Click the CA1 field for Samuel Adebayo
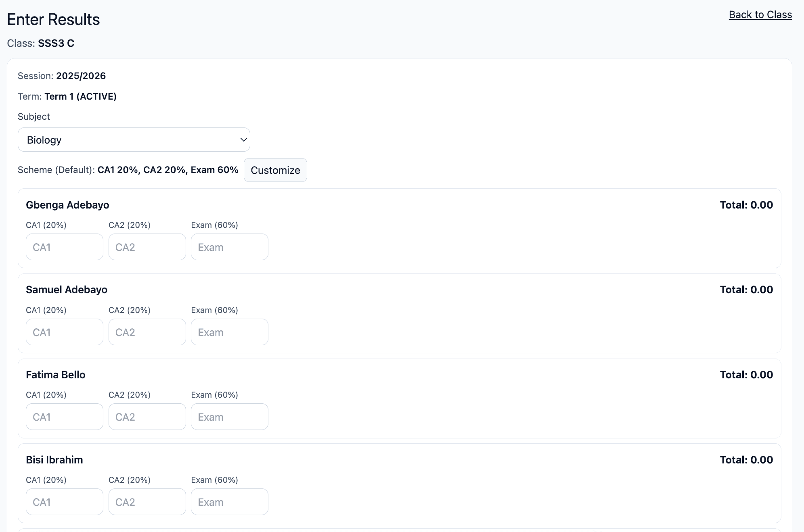Viewport: 804px width, 532px height. pyautogui.click(x=65, y=332)
